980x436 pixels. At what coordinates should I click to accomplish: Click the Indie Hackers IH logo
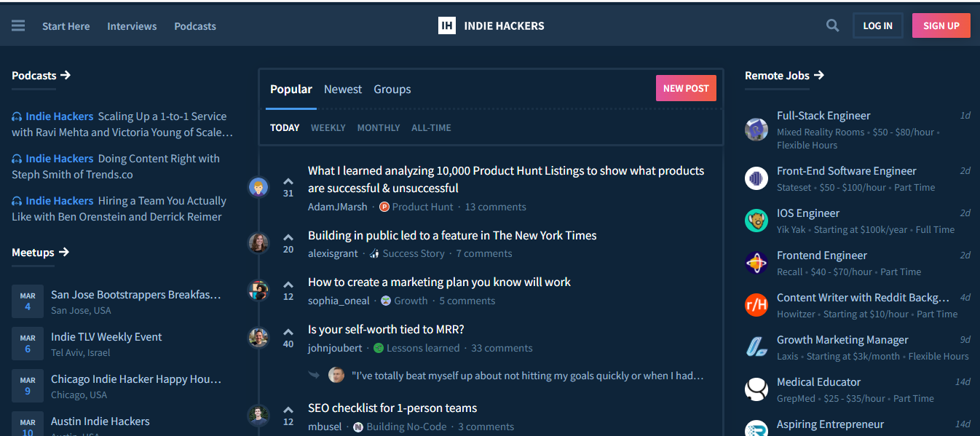point(447,25)
